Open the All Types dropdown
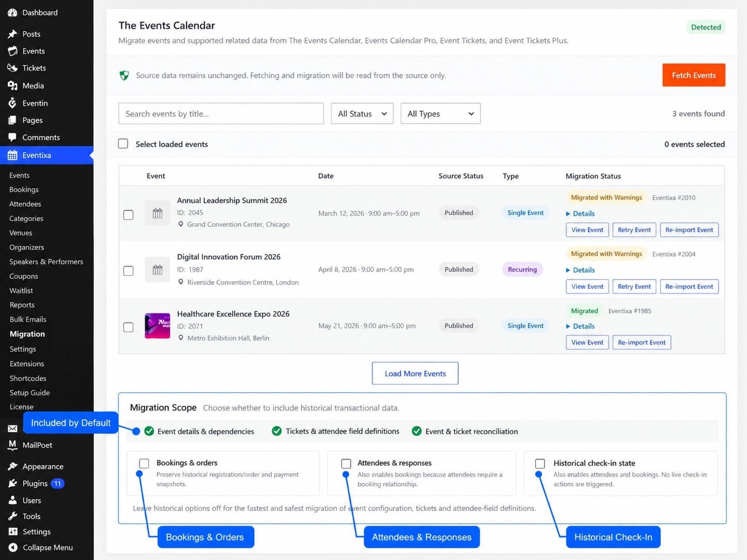Image resolution: width=747 pixels, height=560 pixels. tap(441, 113)
